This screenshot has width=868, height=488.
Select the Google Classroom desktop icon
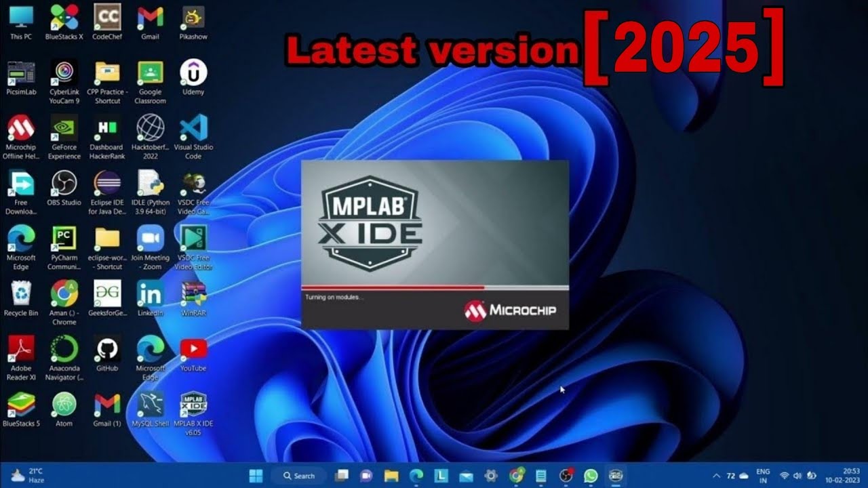pyautogui.click(x=150, y=83)
